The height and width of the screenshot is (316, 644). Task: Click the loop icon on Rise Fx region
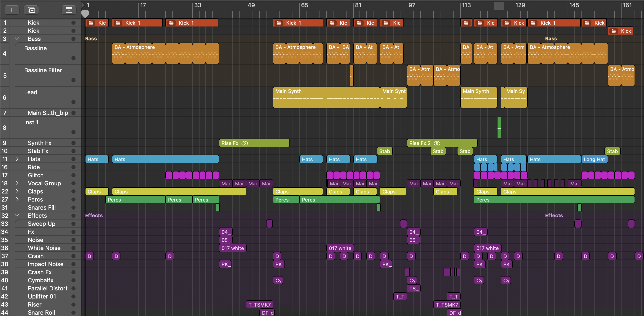click(x=244, y=143)
